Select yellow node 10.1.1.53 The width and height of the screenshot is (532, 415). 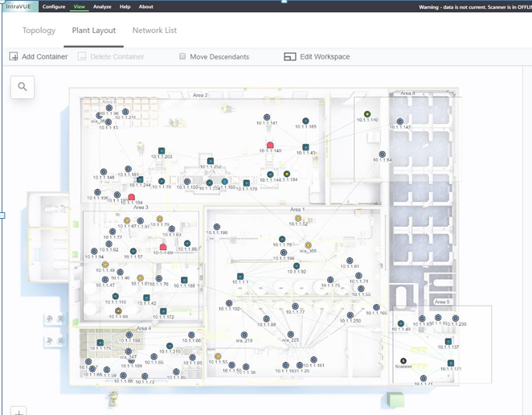218,356
